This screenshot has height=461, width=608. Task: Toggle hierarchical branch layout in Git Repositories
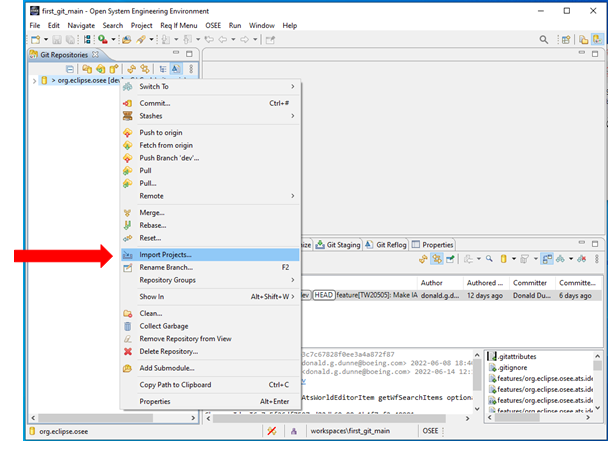point(163,69)
